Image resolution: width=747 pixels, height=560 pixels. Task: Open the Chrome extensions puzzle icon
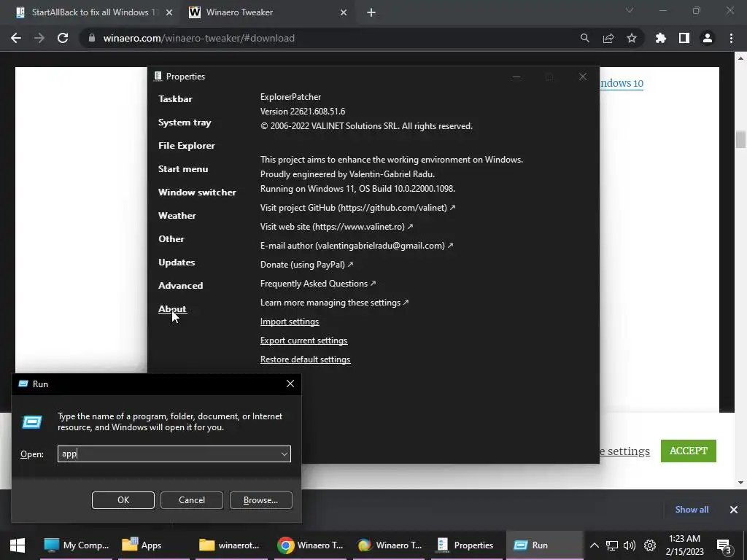[x=661, y=38]
